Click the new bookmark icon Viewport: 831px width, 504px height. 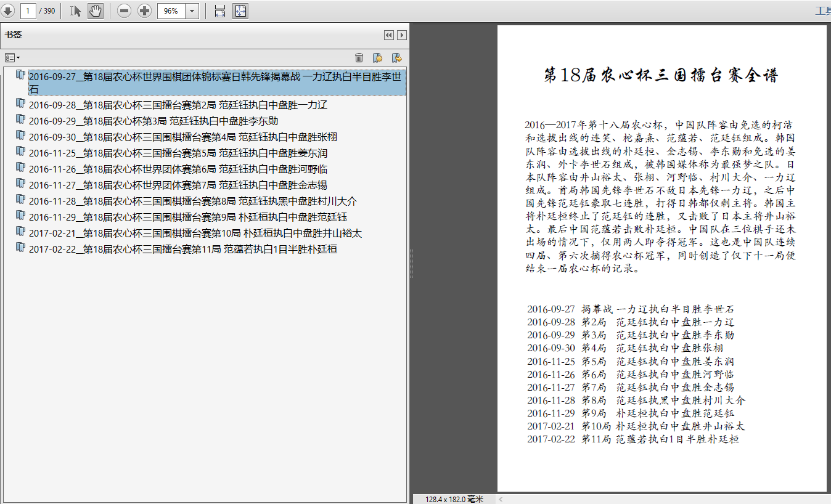(x=377, y=57)
